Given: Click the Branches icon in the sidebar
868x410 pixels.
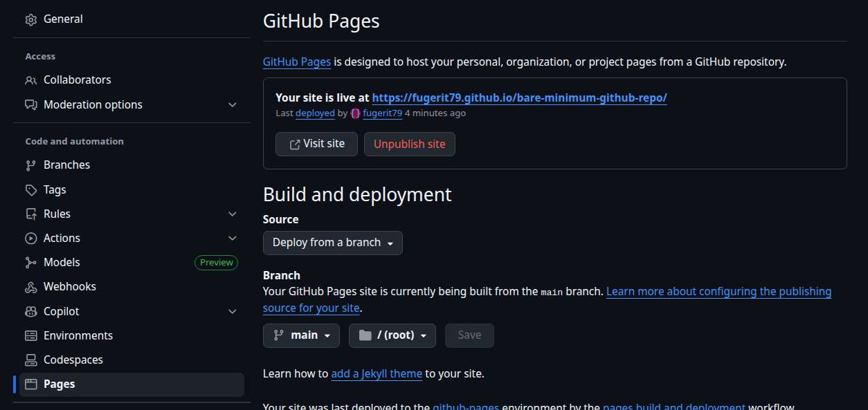Looking at the screenshot, I should click(30, 165).
